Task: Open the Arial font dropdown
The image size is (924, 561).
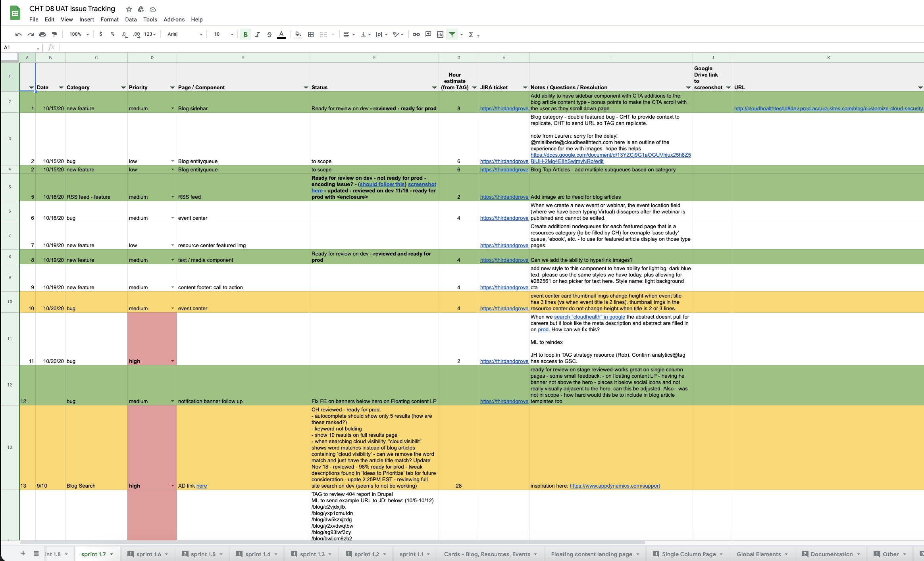Action: point(185,35)
